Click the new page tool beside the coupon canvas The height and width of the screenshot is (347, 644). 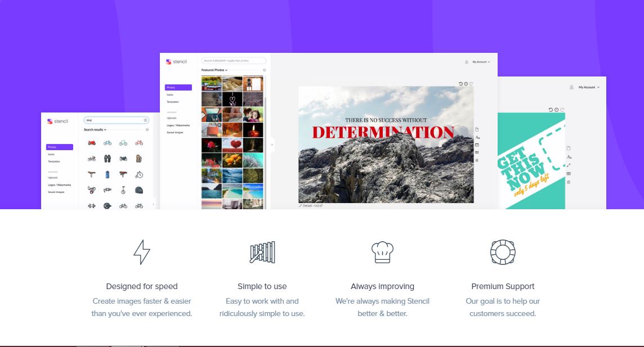point(569,148)
